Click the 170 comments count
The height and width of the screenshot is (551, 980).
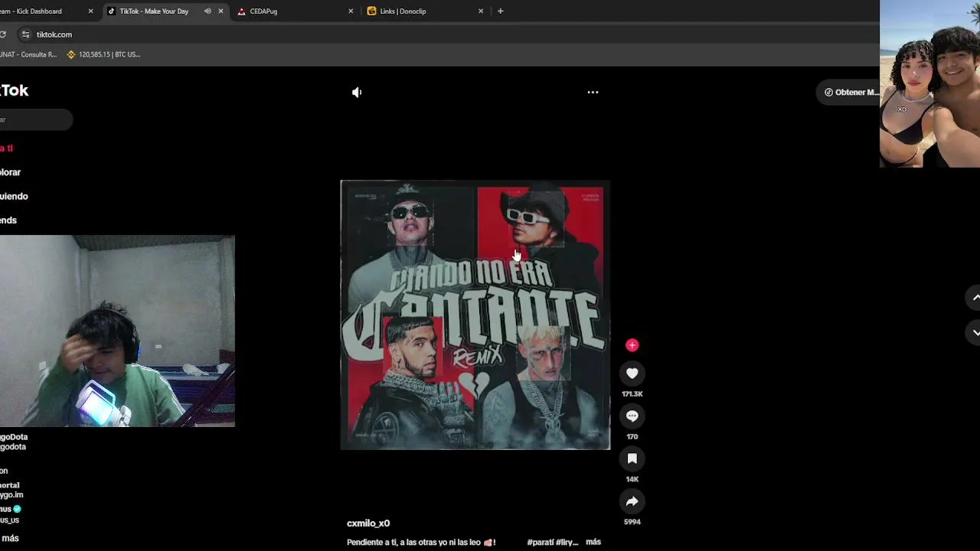[x=632, y=437]
